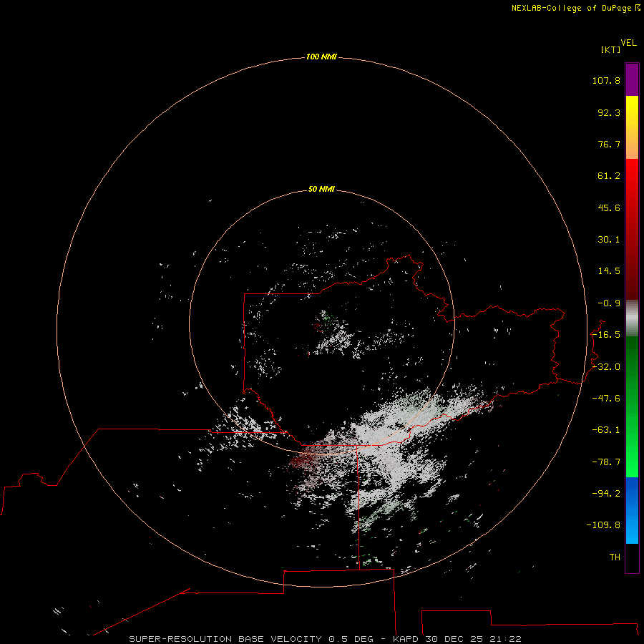
Task: Click the -63.1 legend value
Action: 606,431
